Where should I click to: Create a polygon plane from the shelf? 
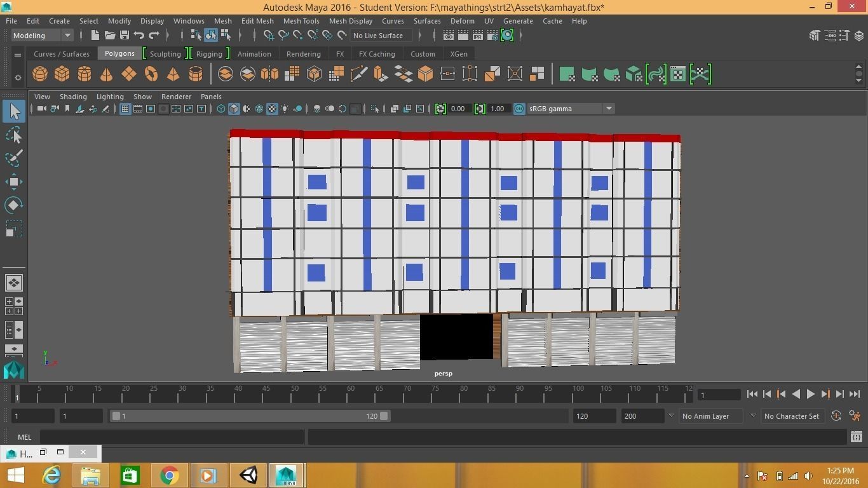pyautogui.click(x=129, y=74)
